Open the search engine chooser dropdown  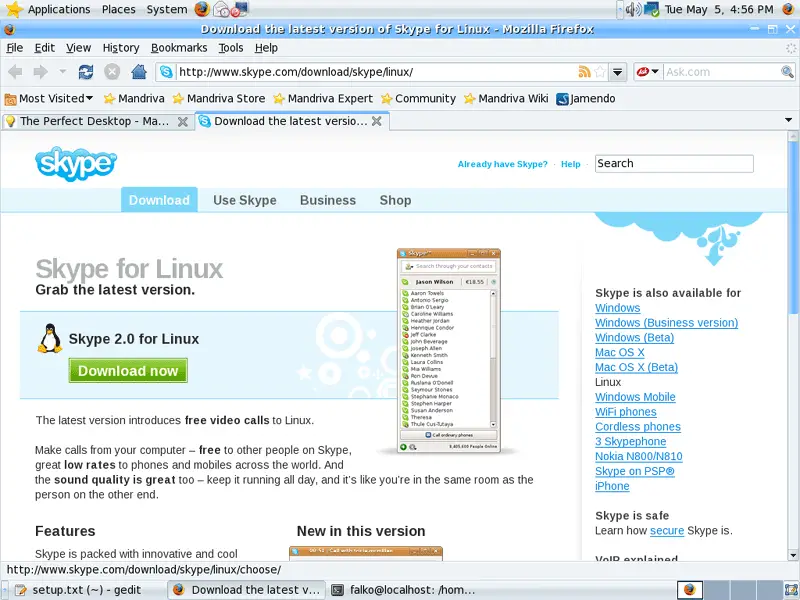coord(656,71)
